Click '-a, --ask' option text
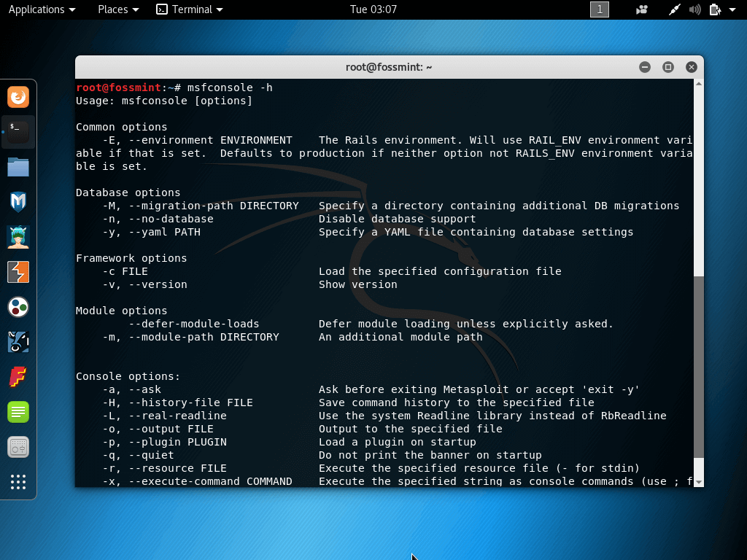Image resolution: width=747 pixels, height=560 pixels. pos(131,389)
